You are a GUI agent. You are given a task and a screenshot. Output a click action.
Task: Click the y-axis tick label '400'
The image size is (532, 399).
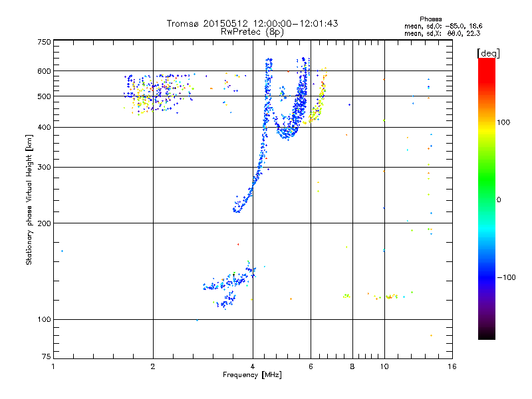pos(45,127)
